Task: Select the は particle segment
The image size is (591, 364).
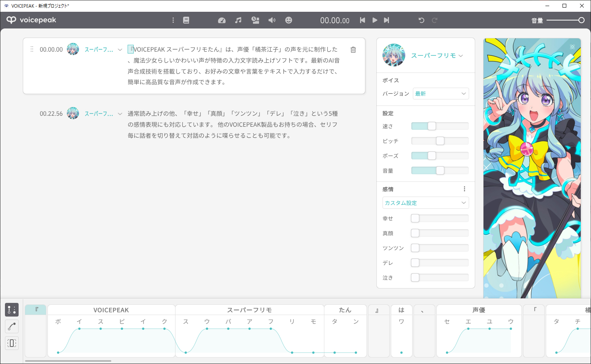Action: 401,310
